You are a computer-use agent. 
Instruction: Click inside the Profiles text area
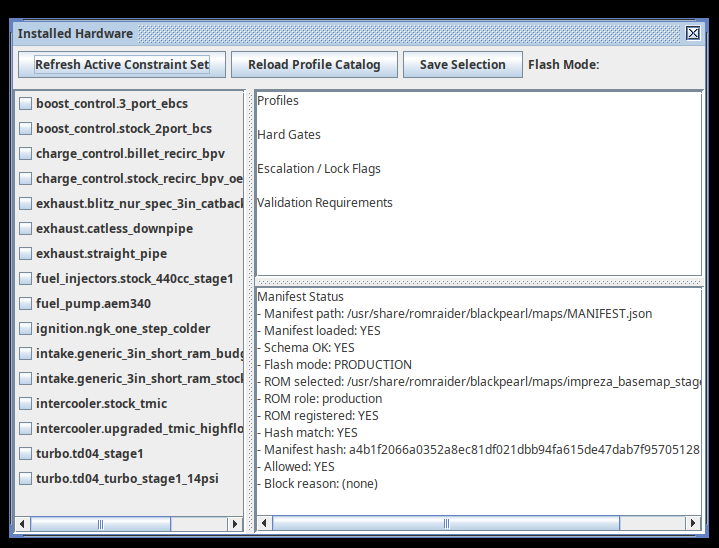pyautogui.click(x=478, y=240)
